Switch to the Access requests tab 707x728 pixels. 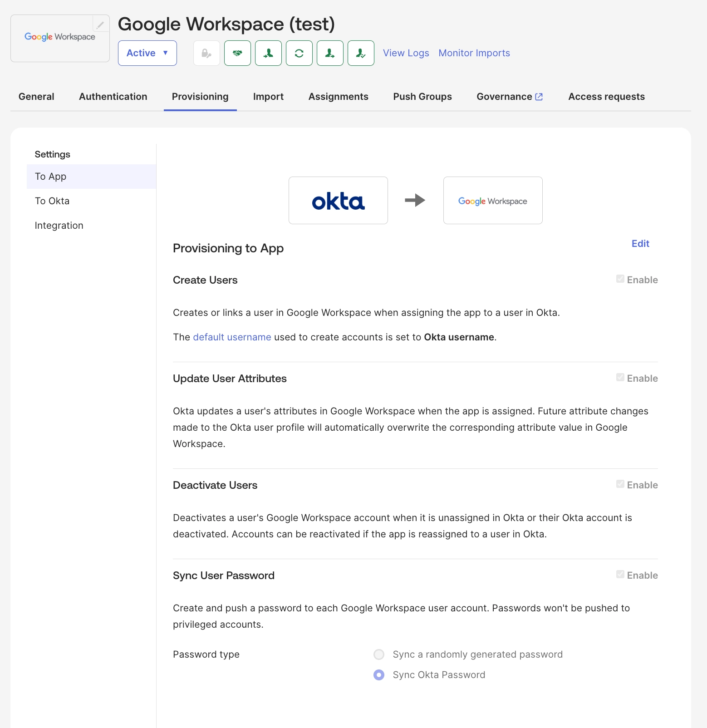pos(607,97)
